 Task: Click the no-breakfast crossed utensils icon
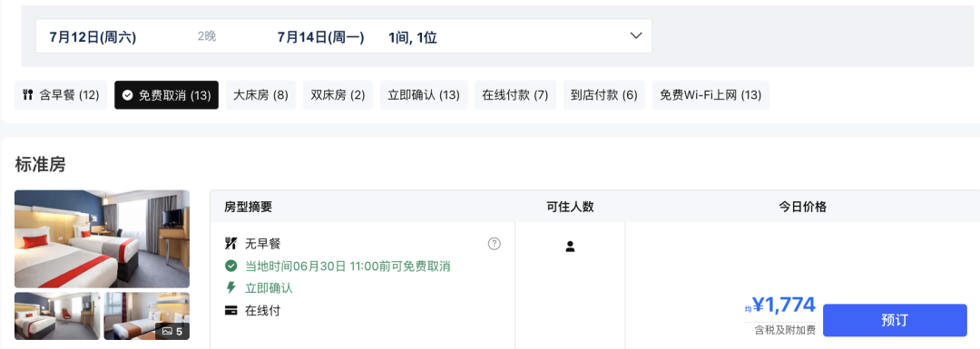[x=230, y=244]
